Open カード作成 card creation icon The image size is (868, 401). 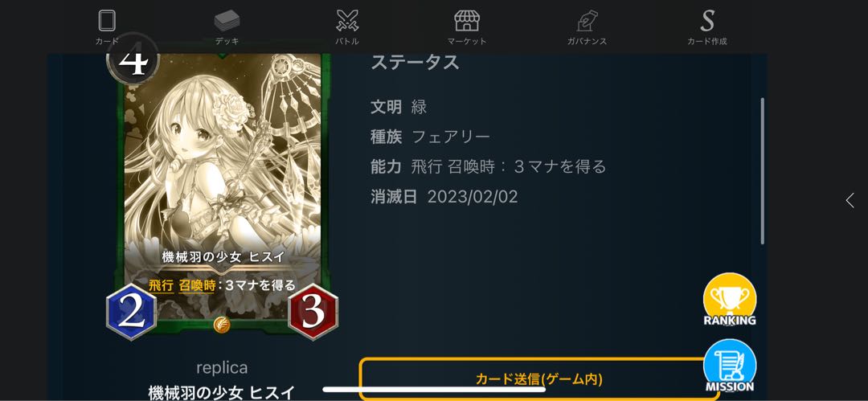pyautogui.click(x=707, y=21)
